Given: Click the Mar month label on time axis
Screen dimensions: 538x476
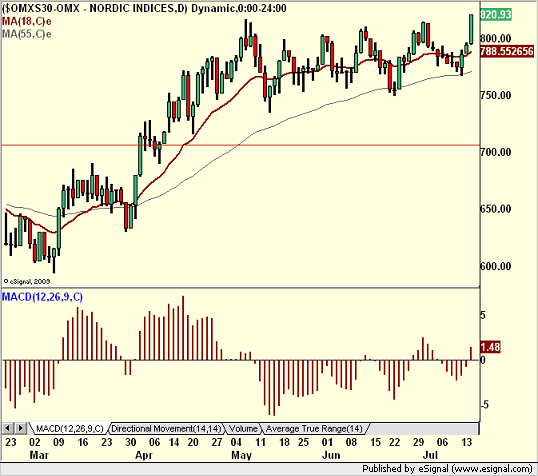Looking at the screenshot, I should tap(39, 455).
